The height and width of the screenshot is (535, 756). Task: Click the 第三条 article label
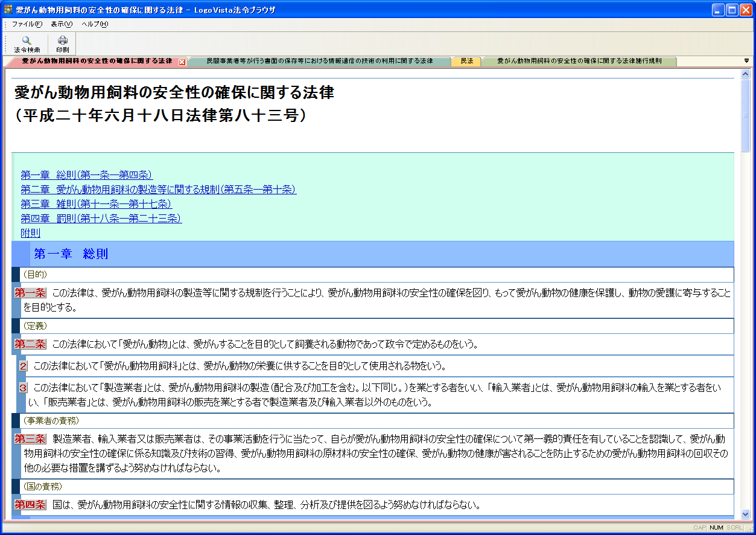pos(30,438)
